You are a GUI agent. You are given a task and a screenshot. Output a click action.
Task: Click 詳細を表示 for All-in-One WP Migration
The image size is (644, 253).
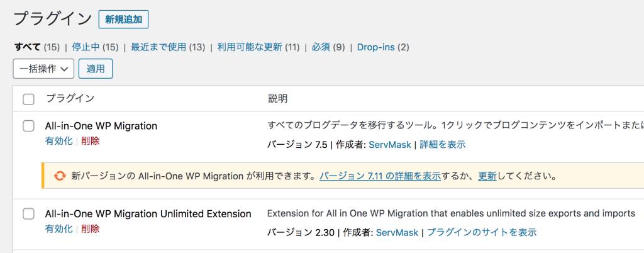(x=443, y=145)
